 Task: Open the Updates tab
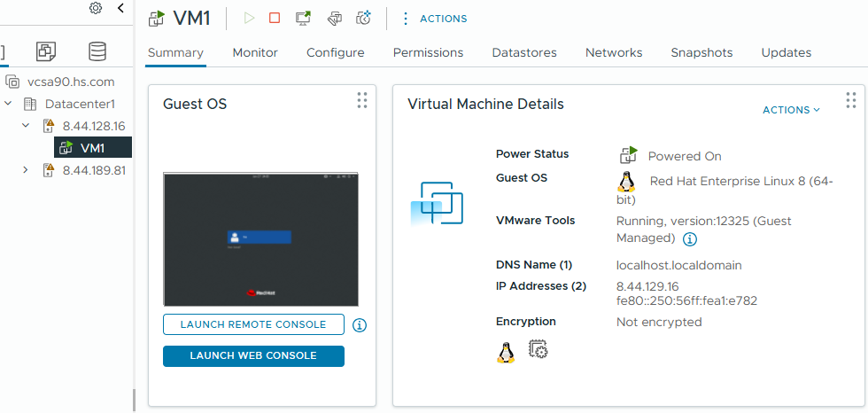point(787,53)
